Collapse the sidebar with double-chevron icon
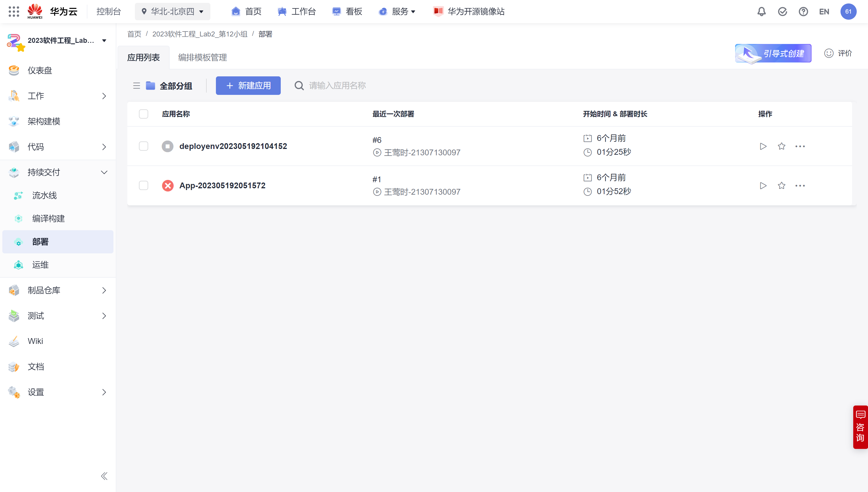The width and height of the screenshot is (868, 492). [104, 476]
